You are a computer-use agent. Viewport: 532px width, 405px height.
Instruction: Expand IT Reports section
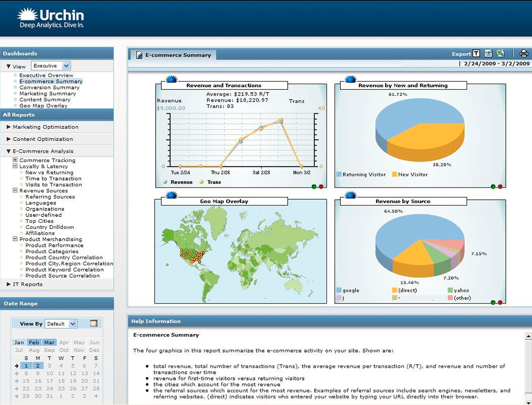click(9, 284)
